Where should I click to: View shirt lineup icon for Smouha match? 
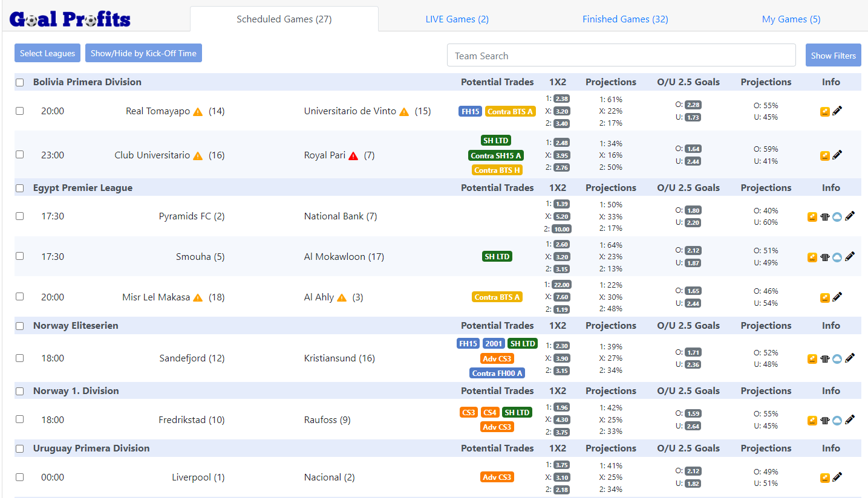click(825, 257)
